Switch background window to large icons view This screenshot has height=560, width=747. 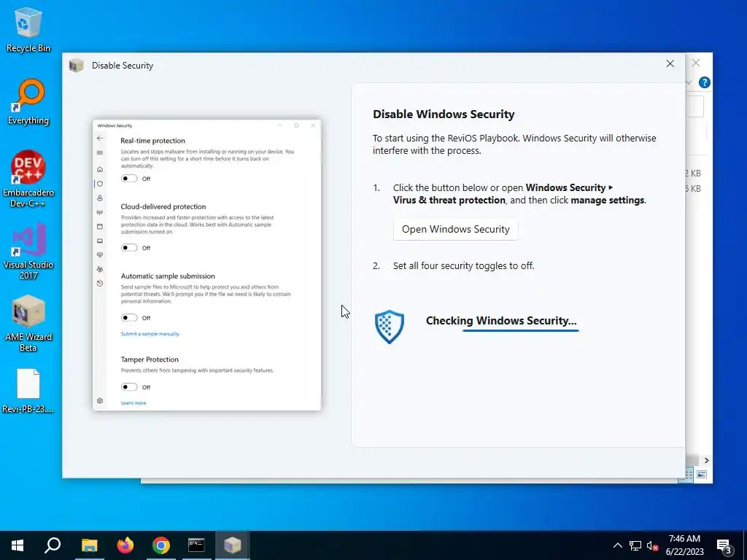click(x=702, y=474)
